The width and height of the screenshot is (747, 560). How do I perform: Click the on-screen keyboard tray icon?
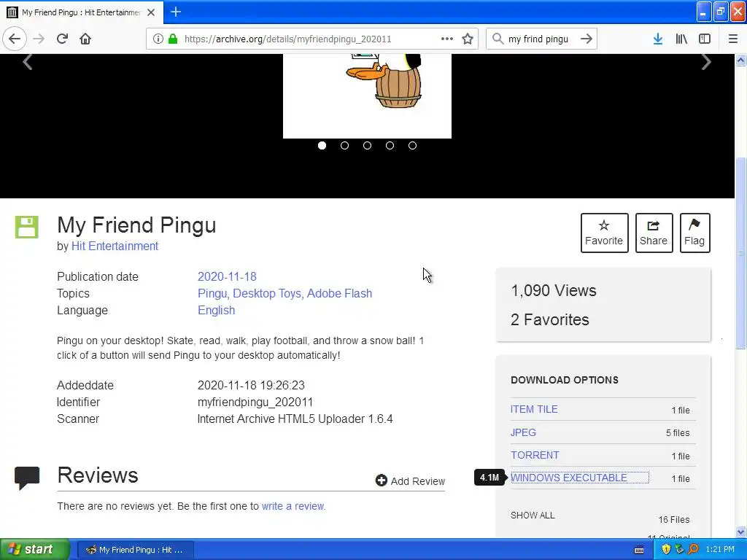tap(639, 550)
